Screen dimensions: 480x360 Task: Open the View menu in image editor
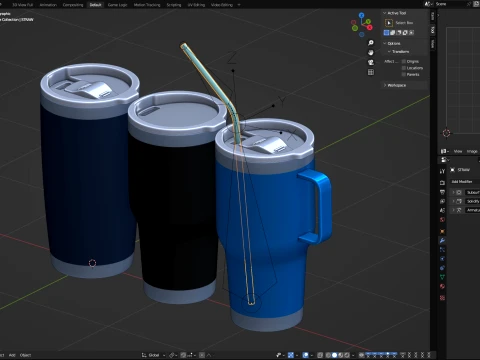pos(458,151)
